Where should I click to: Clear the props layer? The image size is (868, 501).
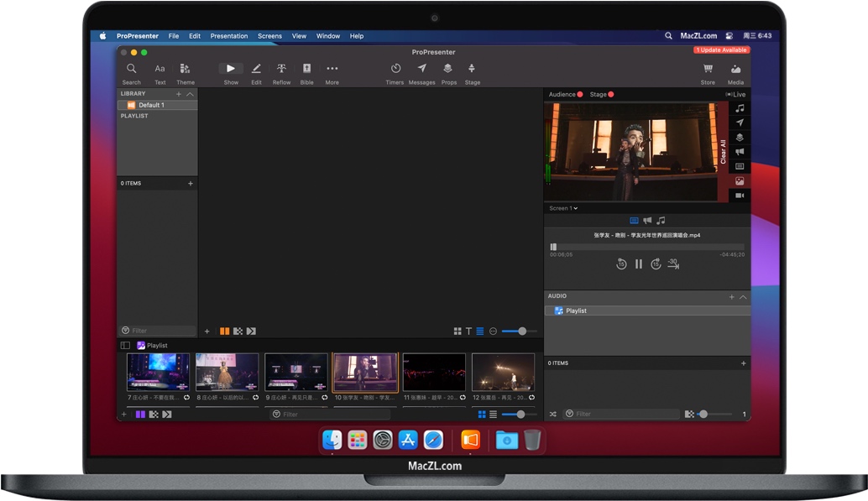tap(740, 138)
